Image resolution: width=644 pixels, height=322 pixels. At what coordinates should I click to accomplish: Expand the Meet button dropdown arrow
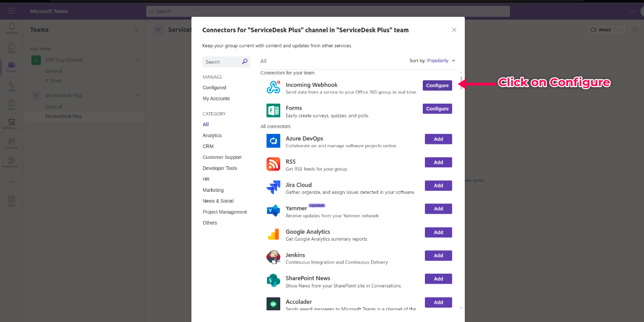(622, 30)
